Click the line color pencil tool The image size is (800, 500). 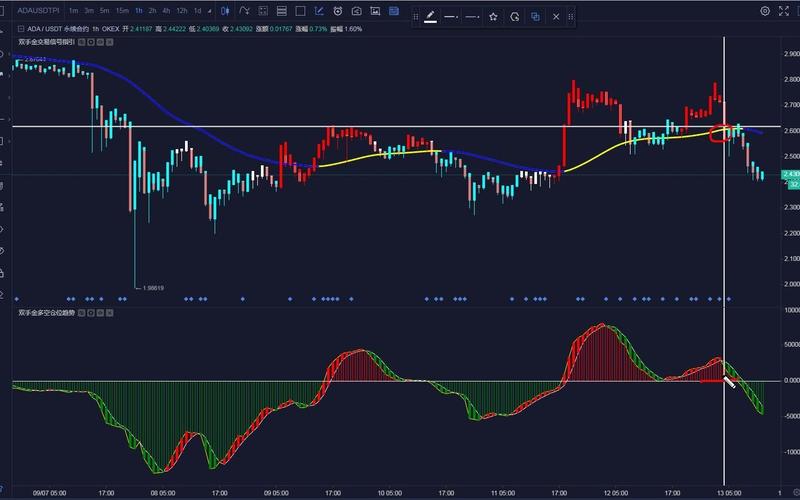pyautogui.click(x=430, y=17)
